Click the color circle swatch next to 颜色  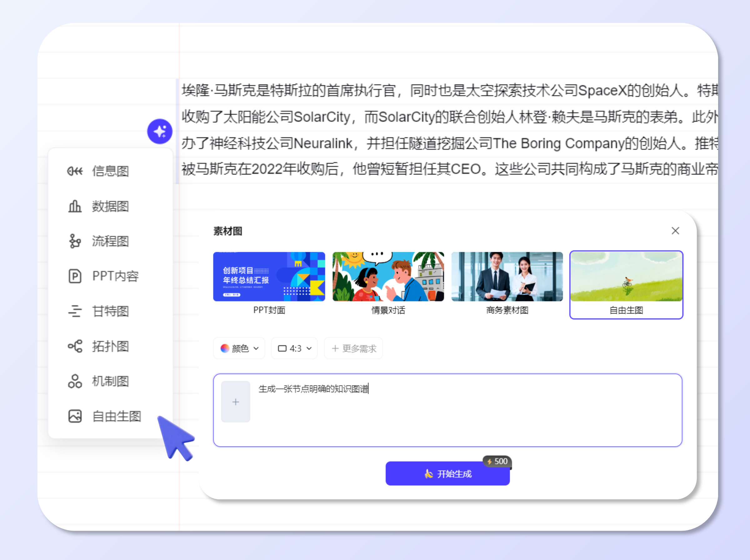tap(225, 348)
